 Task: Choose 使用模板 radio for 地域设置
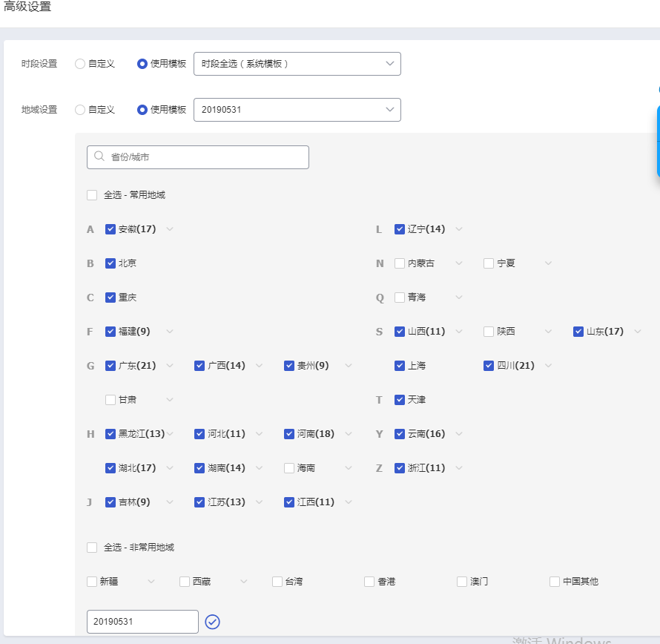pyautogui.click(x=142, y=110)
